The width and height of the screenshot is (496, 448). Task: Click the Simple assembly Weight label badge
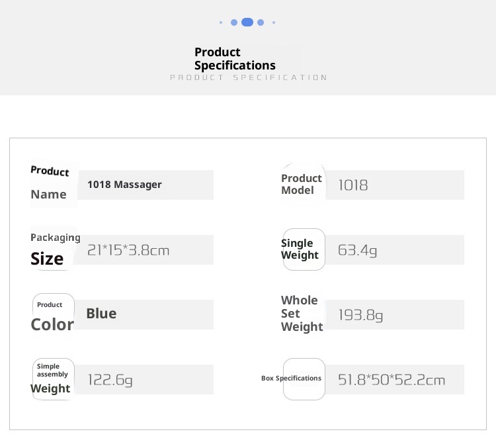53,379
